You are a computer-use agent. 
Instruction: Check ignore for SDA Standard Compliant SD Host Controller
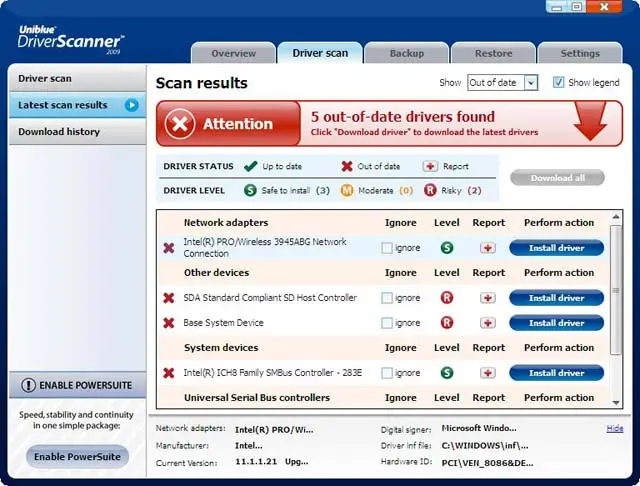tap(387, 298)
